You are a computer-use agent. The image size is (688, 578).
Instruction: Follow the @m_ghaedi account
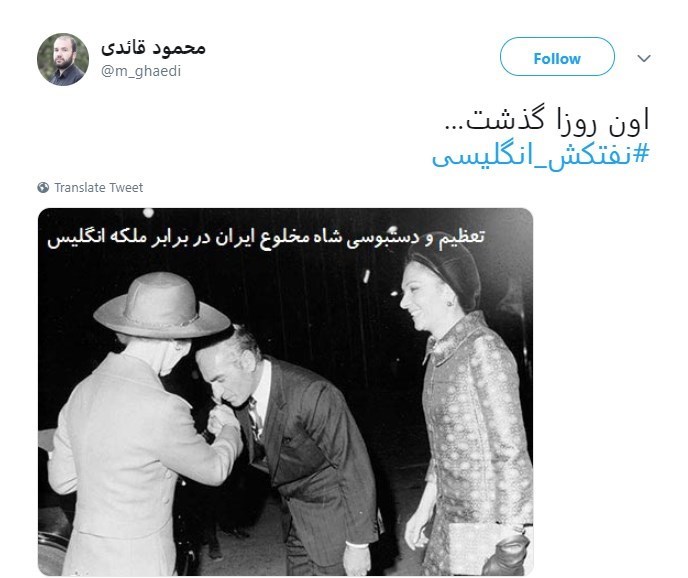[557, 57]
